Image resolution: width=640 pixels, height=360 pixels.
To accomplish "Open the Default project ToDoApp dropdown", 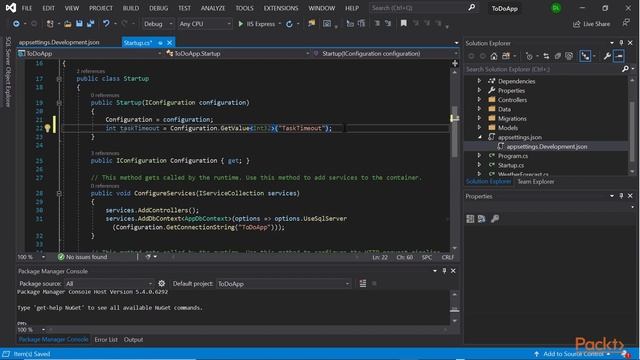I will 284,284.
